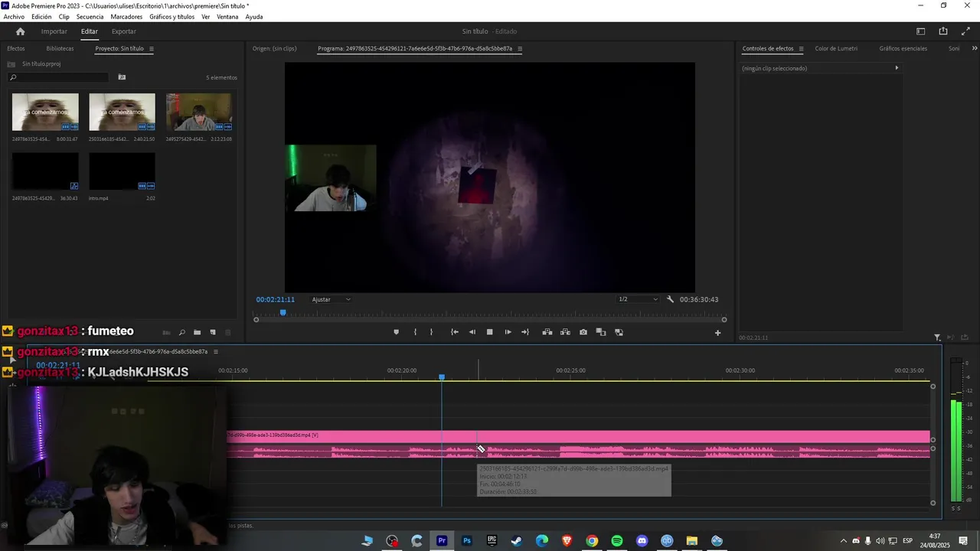The image size is (980, 551).
Task: Open the Ajustar zoom level dropdown
Action: [x=331, y=299]
